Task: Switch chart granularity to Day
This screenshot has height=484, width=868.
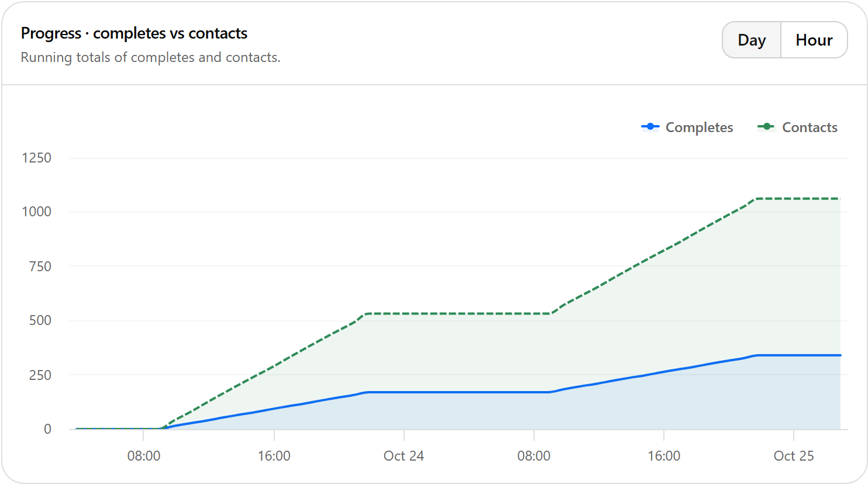Action: [x=752, y=40]
